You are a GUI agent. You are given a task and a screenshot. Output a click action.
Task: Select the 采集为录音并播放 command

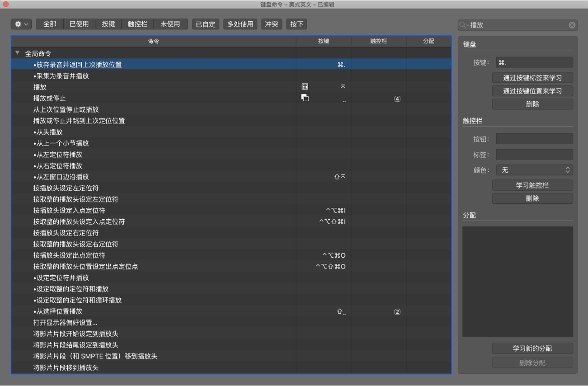(x=231, y=76)
